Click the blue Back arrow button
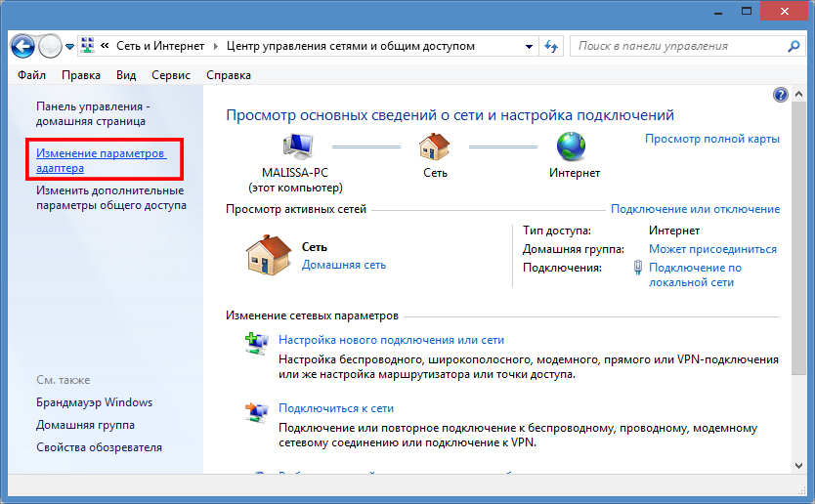Screen dimensions: 815x504 tap(22, 46)
